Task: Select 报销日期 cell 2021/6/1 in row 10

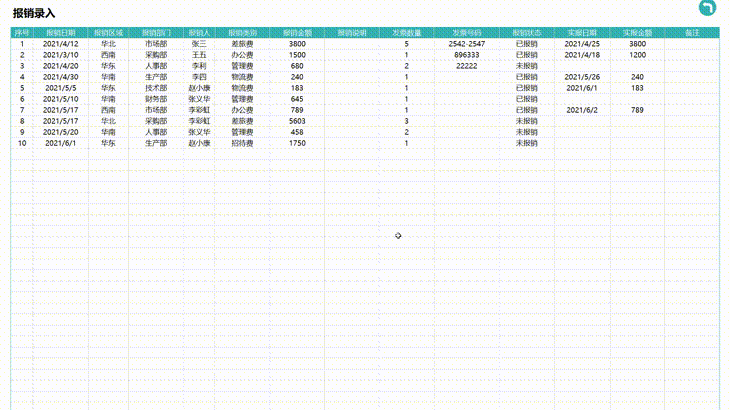Action: pos(61,143)
